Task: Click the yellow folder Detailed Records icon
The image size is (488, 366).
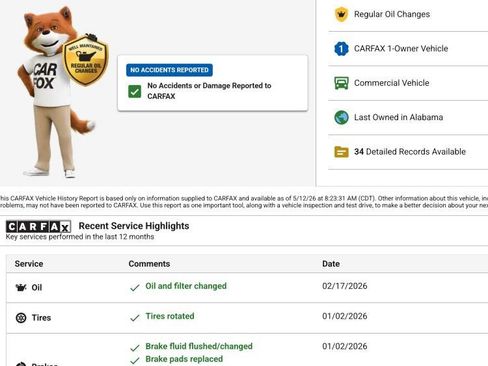Action: tap(341, 152)
